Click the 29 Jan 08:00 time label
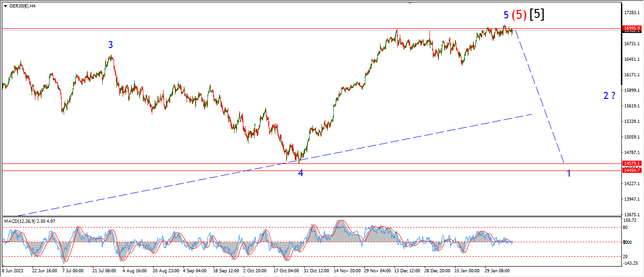The height and width of the screenshot is (277, 644). 498,271
